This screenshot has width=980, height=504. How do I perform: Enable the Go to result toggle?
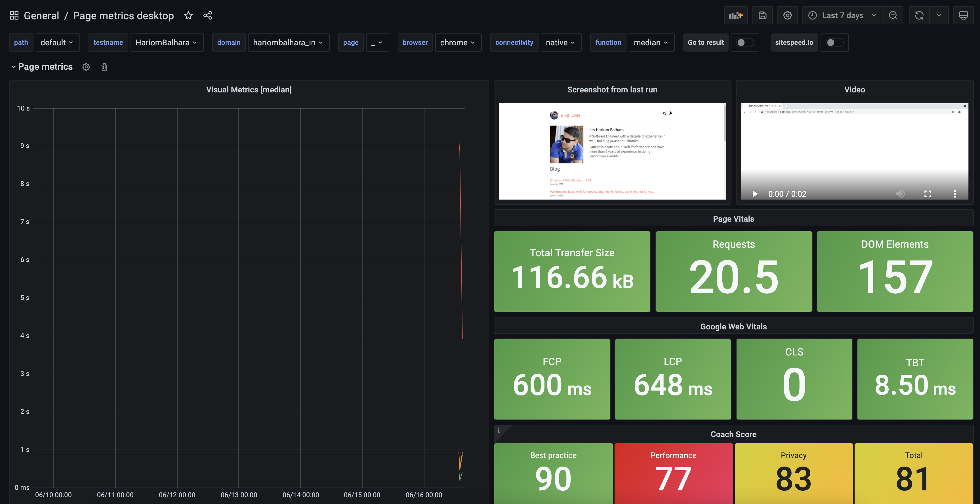tap(745, 43)
